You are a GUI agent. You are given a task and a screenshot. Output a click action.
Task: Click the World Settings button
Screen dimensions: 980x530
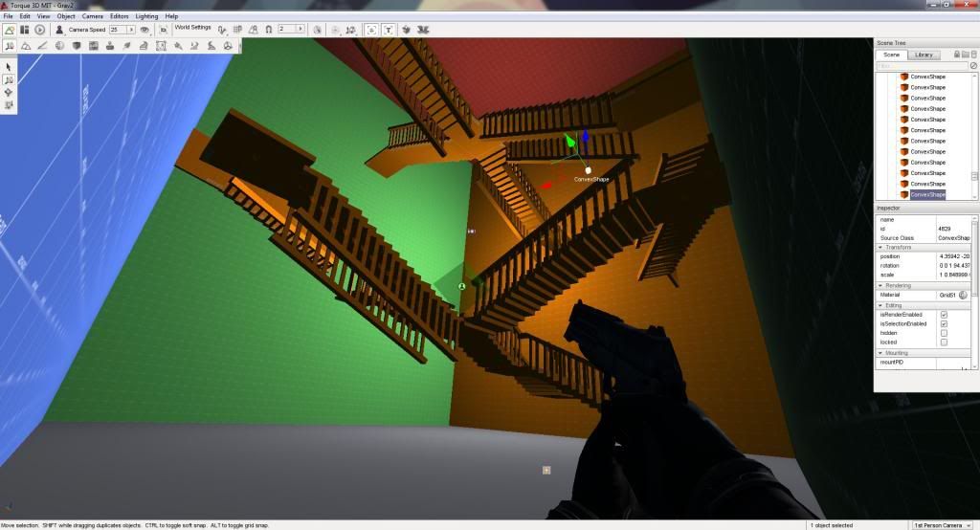(192, 28)
